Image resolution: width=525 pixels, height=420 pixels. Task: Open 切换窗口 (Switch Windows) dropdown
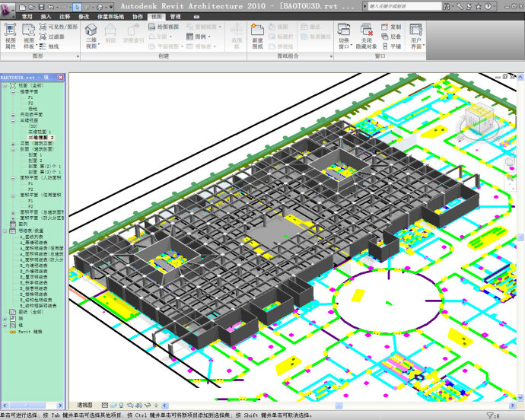point(344,37)
